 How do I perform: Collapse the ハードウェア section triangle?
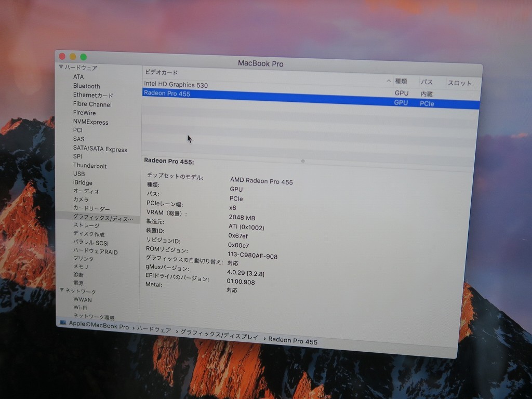coord(61,67)
